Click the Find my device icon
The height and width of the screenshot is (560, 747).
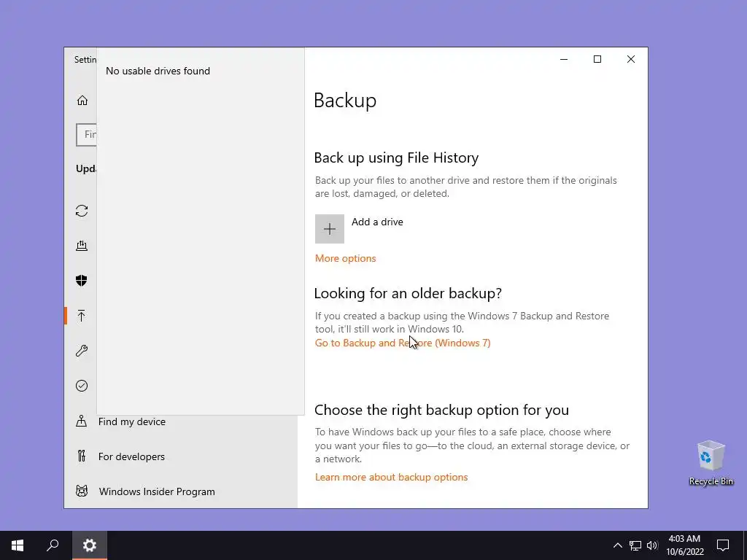click(x=82, y=421)
